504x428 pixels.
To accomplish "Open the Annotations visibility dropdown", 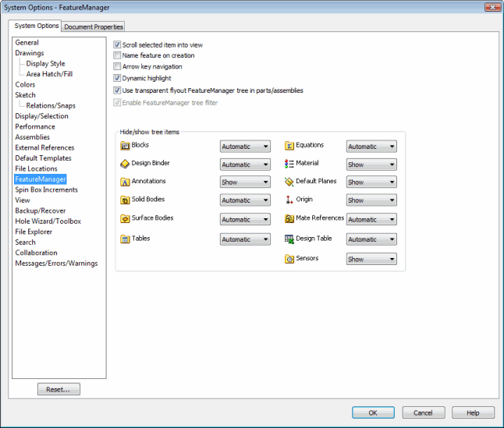I will pyautogui.click(x=245, y=182).
